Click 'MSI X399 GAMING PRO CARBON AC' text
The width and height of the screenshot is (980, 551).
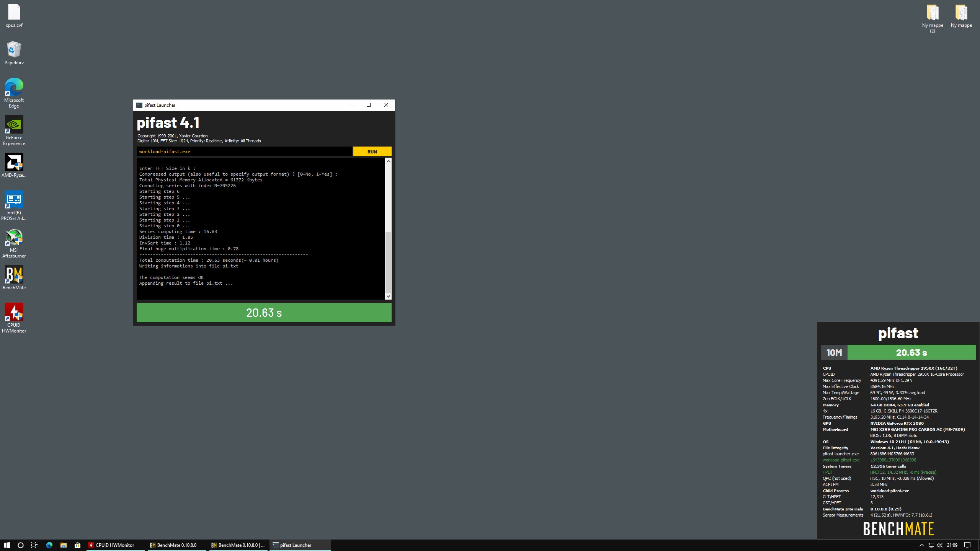918,429
